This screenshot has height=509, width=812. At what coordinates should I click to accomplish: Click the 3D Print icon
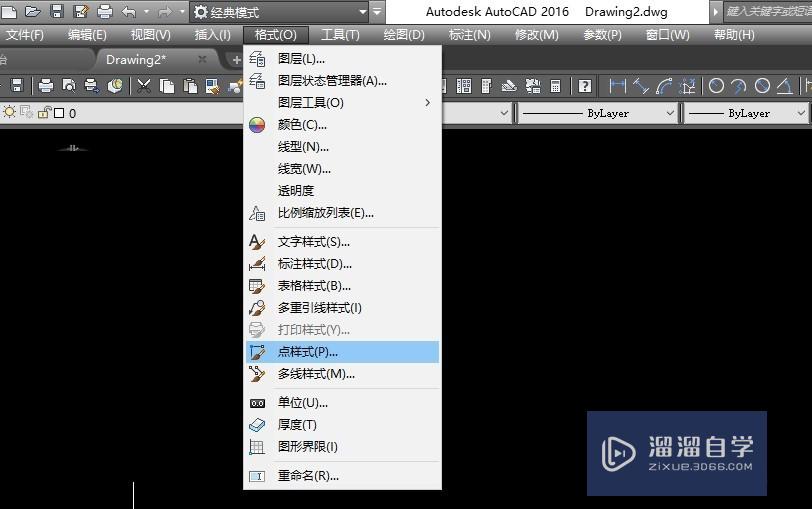pos(115,85)
